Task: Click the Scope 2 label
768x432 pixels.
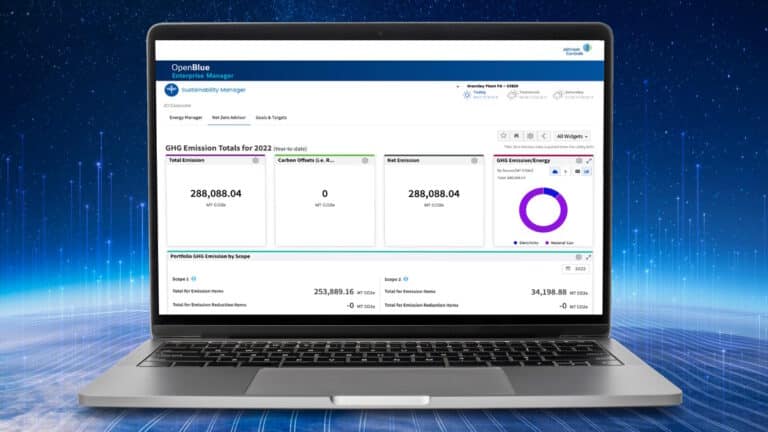Action: pyautogui.click(x=393, y=279)
